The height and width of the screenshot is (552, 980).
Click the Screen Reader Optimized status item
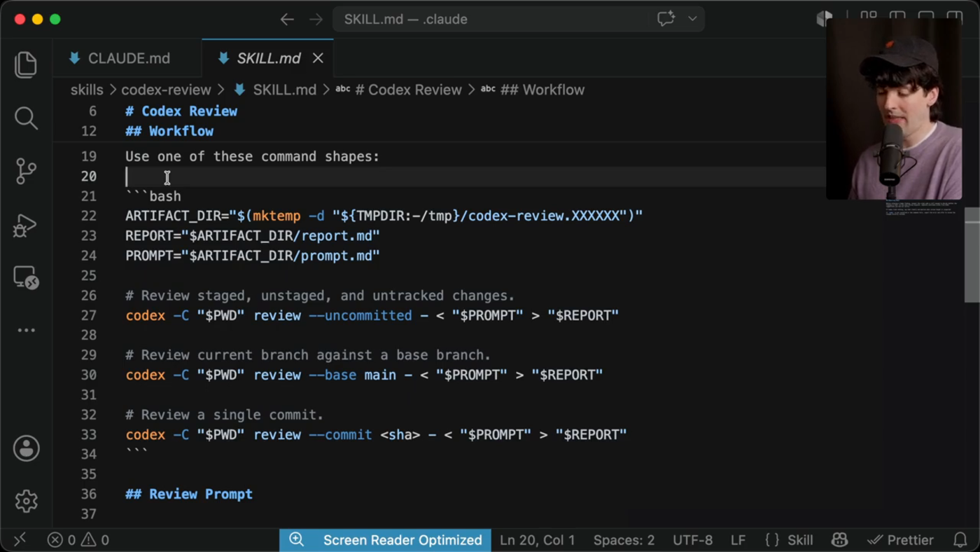(402, 539)
